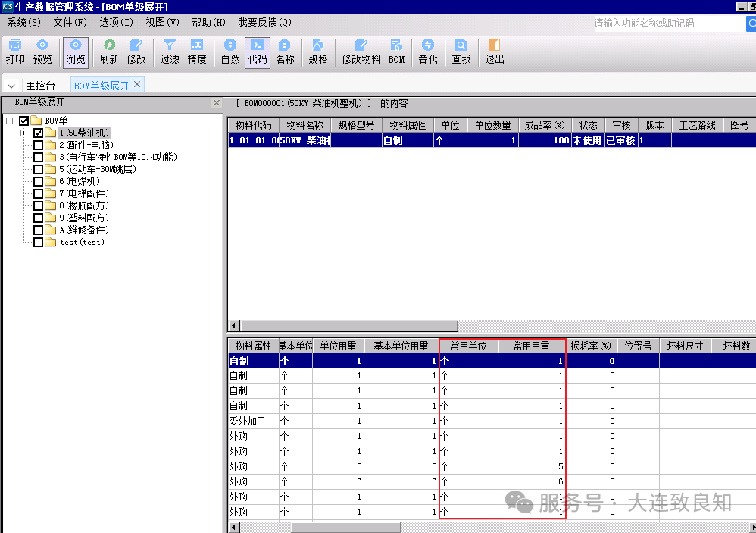
Task: Open 预览 (Preview) from the toolbar
Action: 42,52
